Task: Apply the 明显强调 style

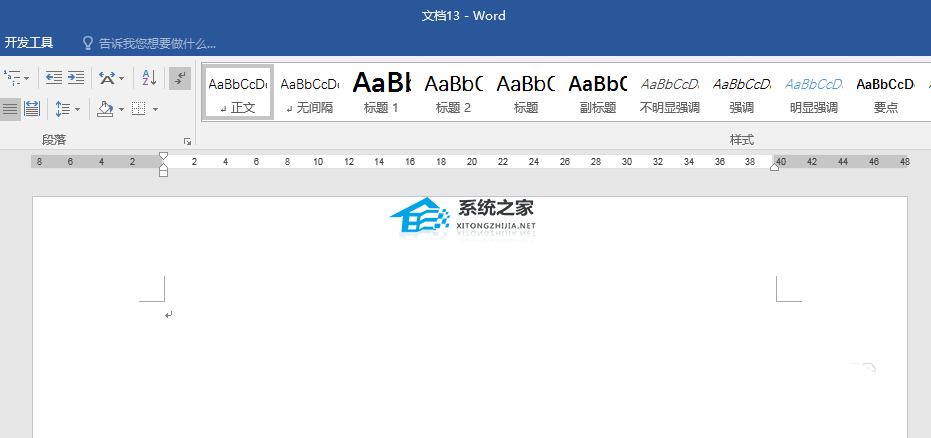Action: pos(813,92)
